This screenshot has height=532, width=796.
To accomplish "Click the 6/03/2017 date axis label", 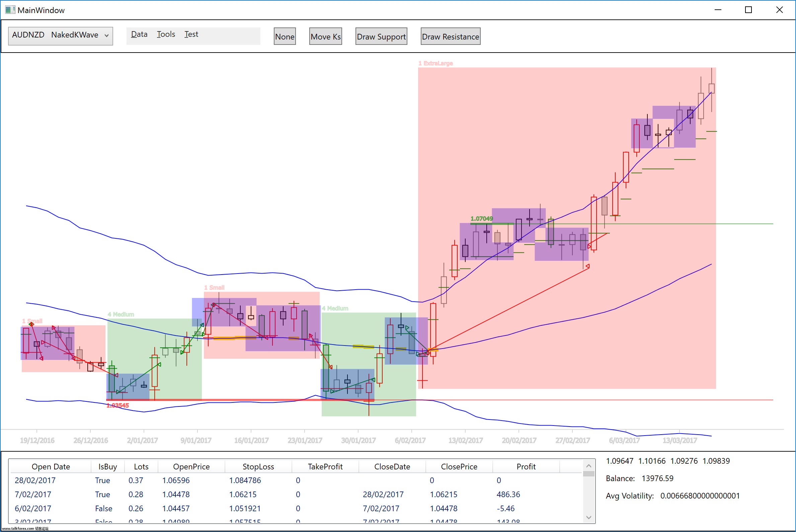I will [624, 440].
